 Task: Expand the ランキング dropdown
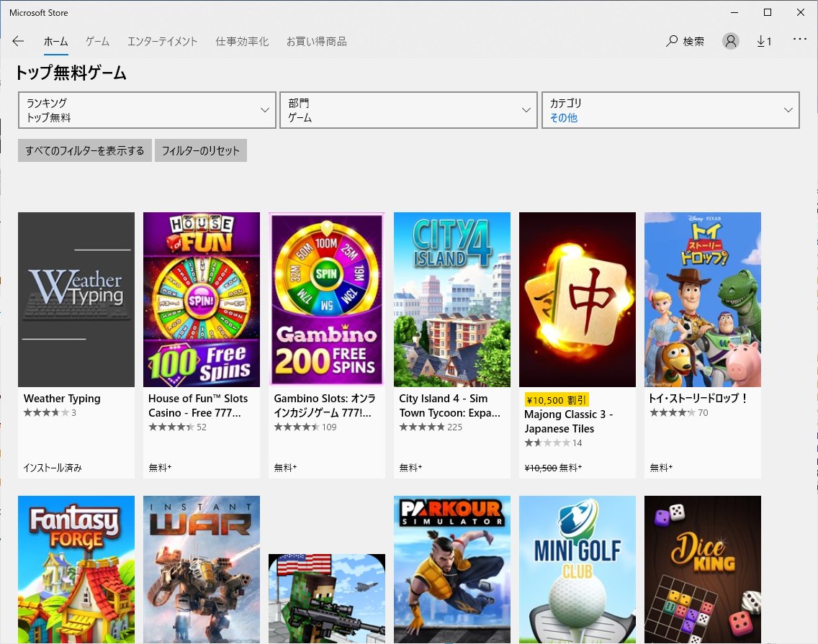[x=147, y=110]
